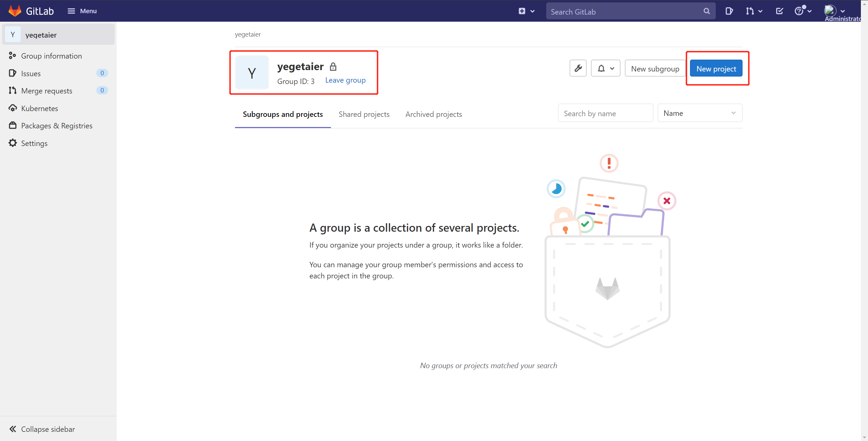Open Kubernetes from the sidebar
868x441 pixels.
click(x=39, y=108)
